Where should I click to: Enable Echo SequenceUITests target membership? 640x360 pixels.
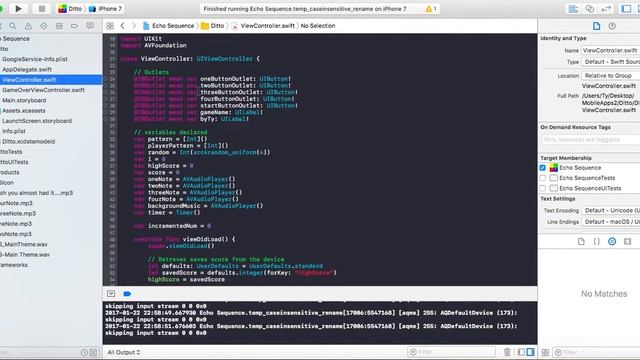pos(542,188)
